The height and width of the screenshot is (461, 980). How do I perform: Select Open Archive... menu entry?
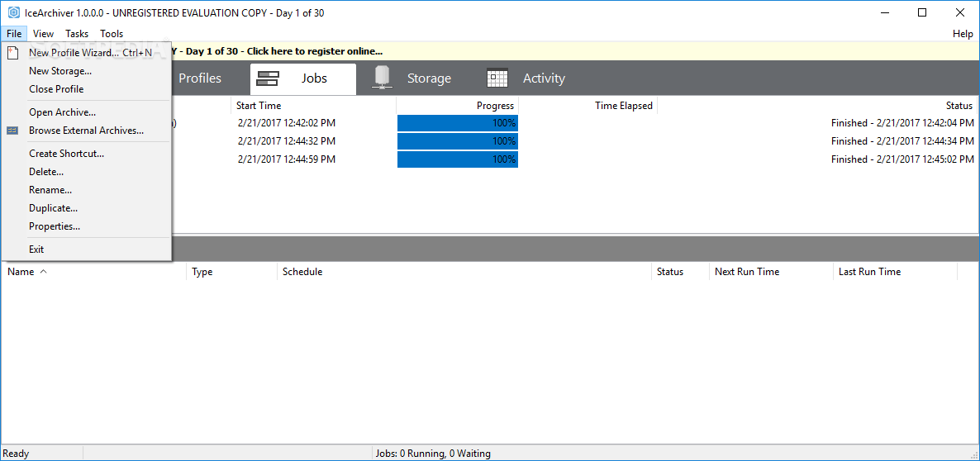[86, 112]
